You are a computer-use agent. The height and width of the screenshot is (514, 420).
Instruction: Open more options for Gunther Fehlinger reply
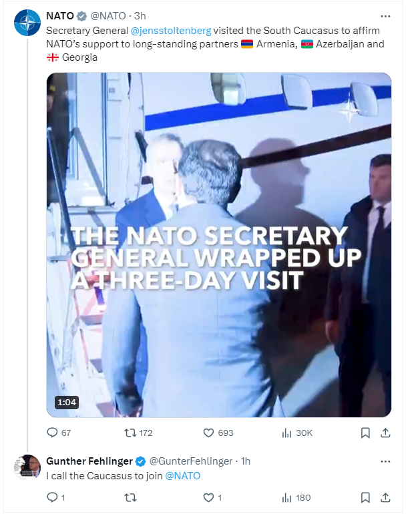click(385, 461)
